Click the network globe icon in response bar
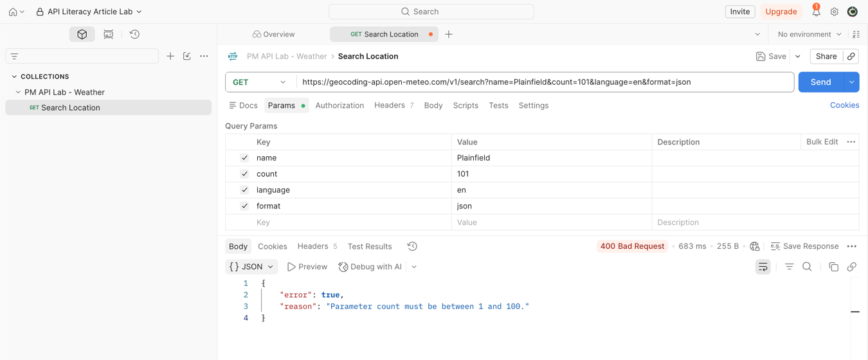The image size is (868, 360). 755,246
